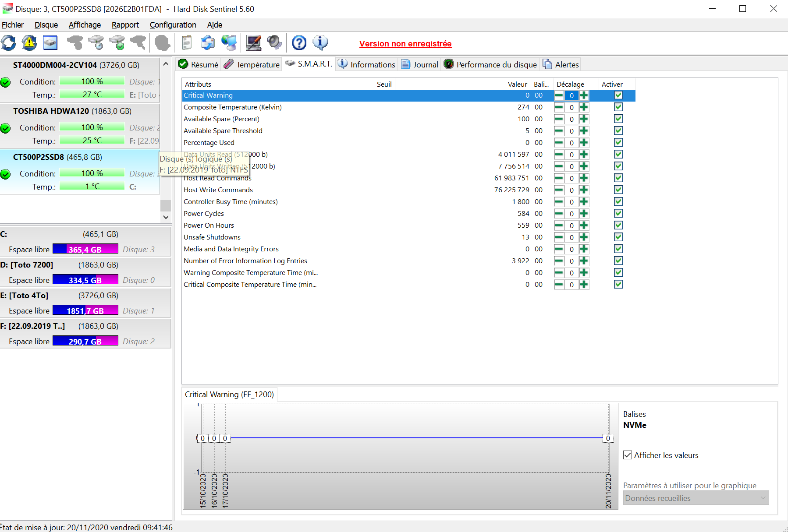Click the globe and computer toolbar icon
Viewport: 788px width, 532px height.
click(229, 43)
